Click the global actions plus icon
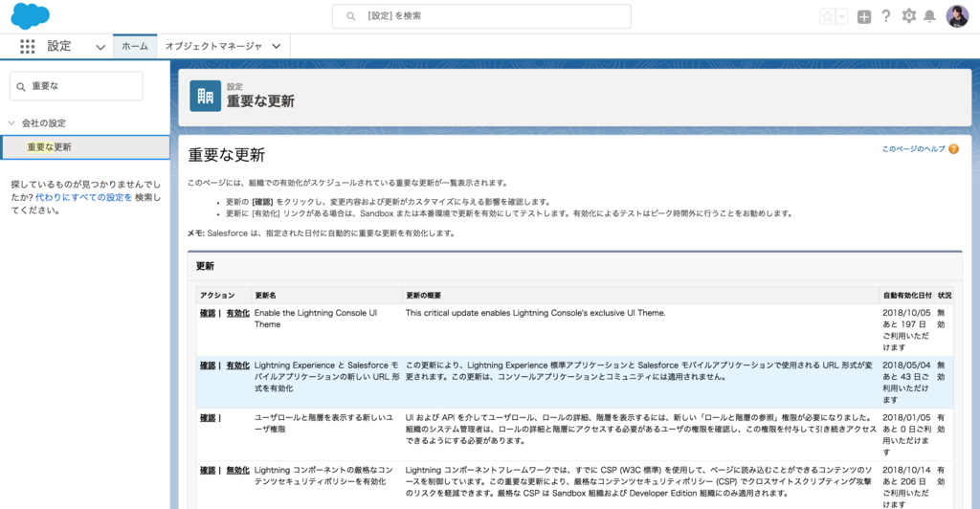 (864, 17)
